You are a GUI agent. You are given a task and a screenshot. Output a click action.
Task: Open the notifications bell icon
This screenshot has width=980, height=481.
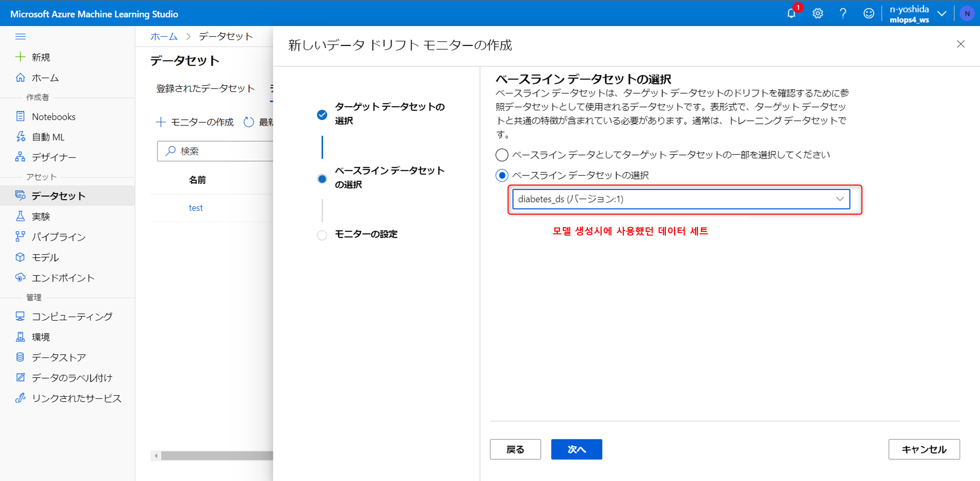click(x=791, y=14)
